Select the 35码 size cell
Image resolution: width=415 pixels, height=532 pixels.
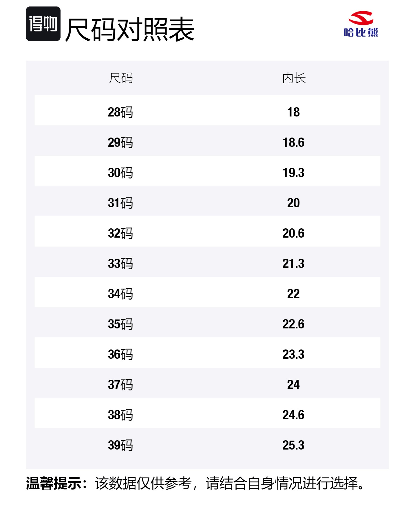[120, 324]
